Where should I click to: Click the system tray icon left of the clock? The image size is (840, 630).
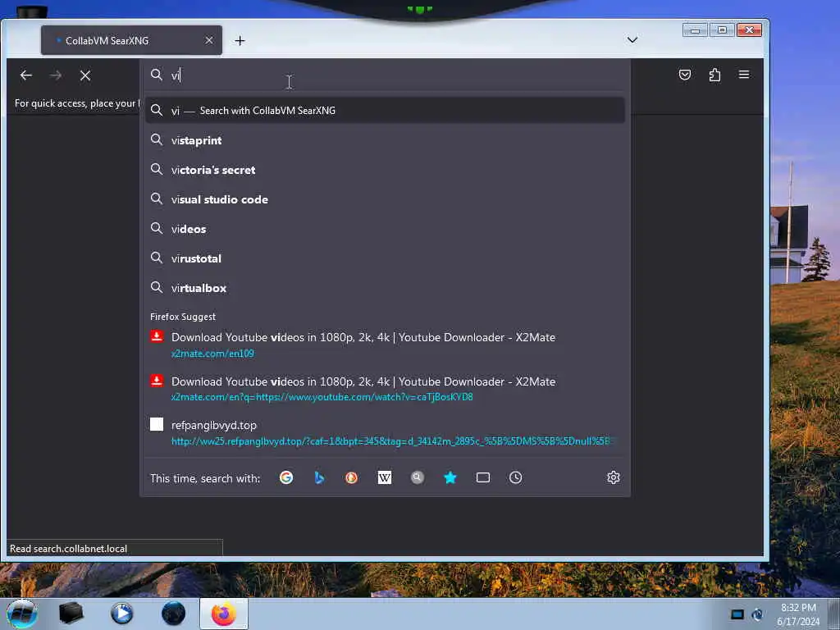click(x=757, y=614)
